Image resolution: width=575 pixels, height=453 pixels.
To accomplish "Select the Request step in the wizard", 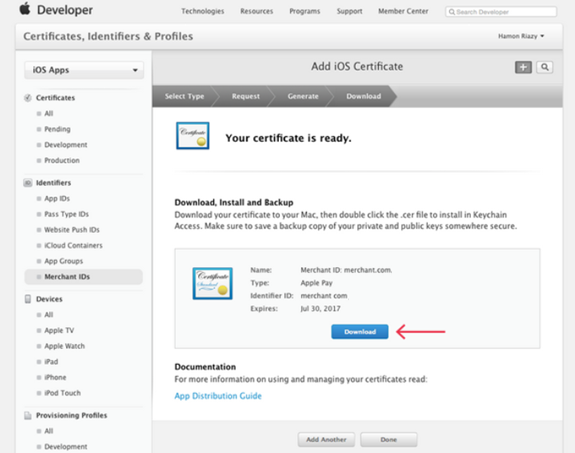I will pyautogui.click(x=245, y=96).
